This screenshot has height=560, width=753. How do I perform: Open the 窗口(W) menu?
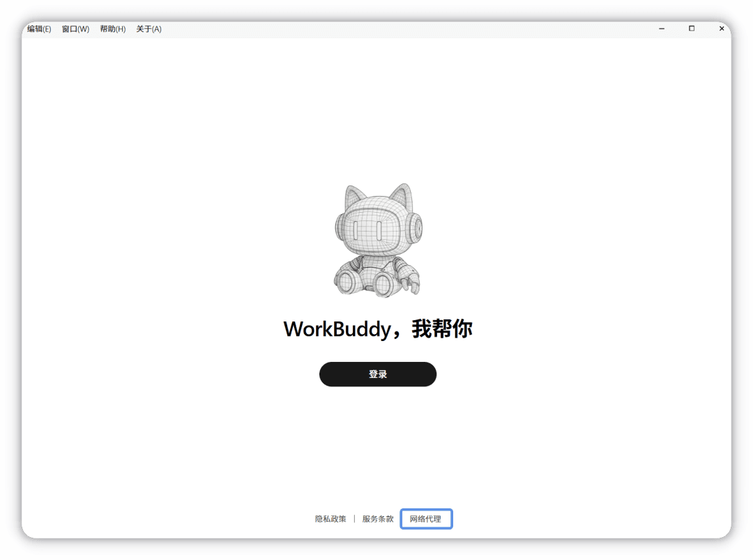[75, 29]
